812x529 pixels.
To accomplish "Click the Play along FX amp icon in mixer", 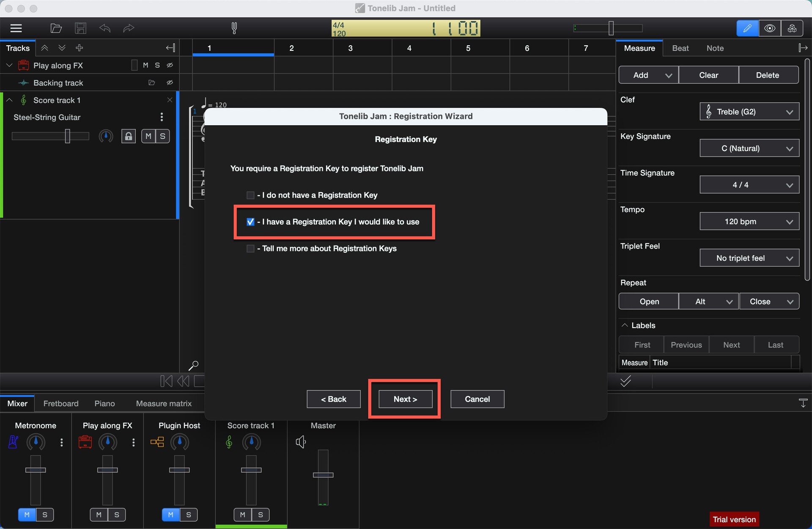I will [85, 442].
